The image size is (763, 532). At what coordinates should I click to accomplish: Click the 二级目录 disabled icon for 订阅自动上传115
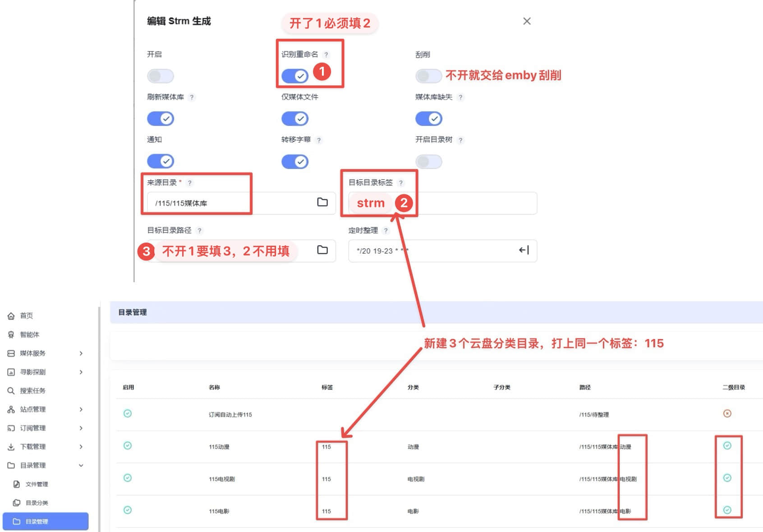click(x=727, y=414)
